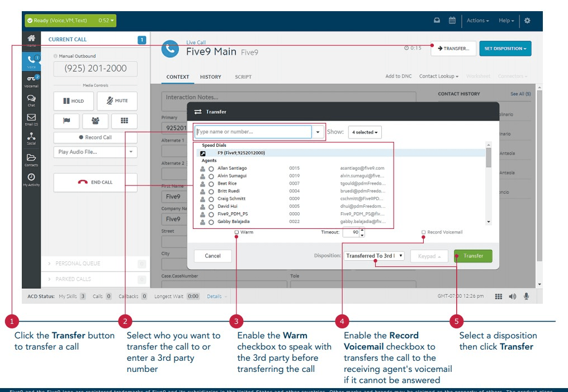Open the Chat sidebar icon

click(x=31, y=99)
